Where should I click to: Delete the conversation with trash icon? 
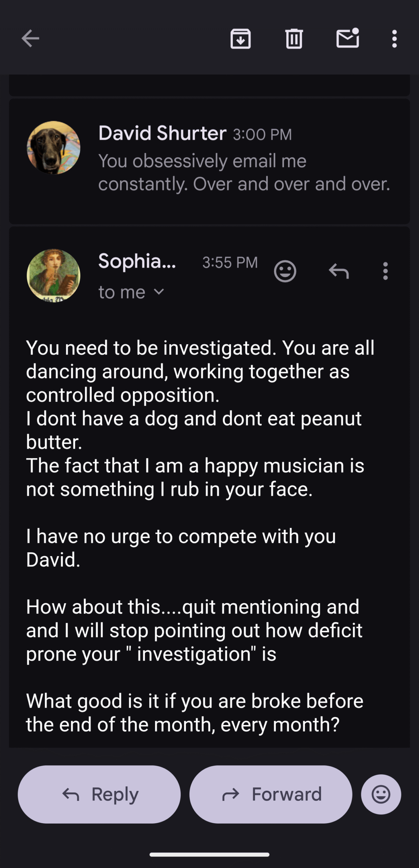pos(294,39)
